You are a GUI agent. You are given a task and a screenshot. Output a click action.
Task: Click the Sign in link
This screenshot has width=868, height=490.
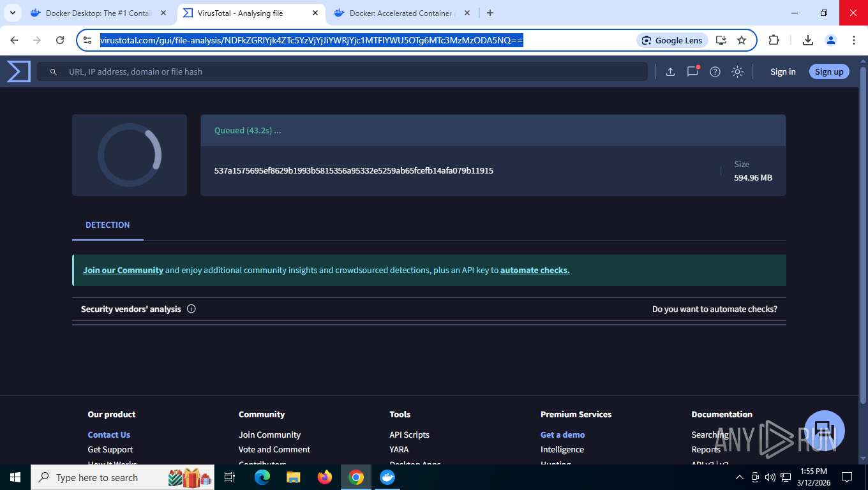pyautogui.click(x=782, y=71)
